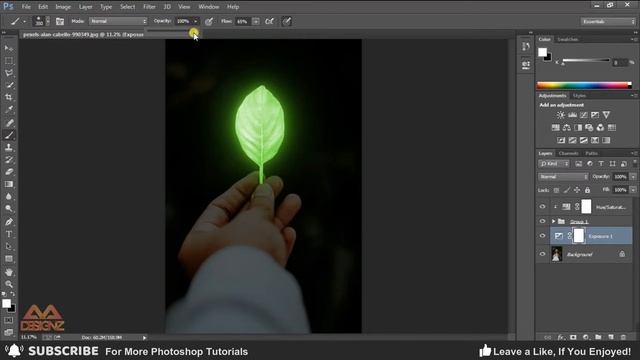This screenshot has height=360, width=640.
Task: Toggle lock image pixels
Action: 567,190
